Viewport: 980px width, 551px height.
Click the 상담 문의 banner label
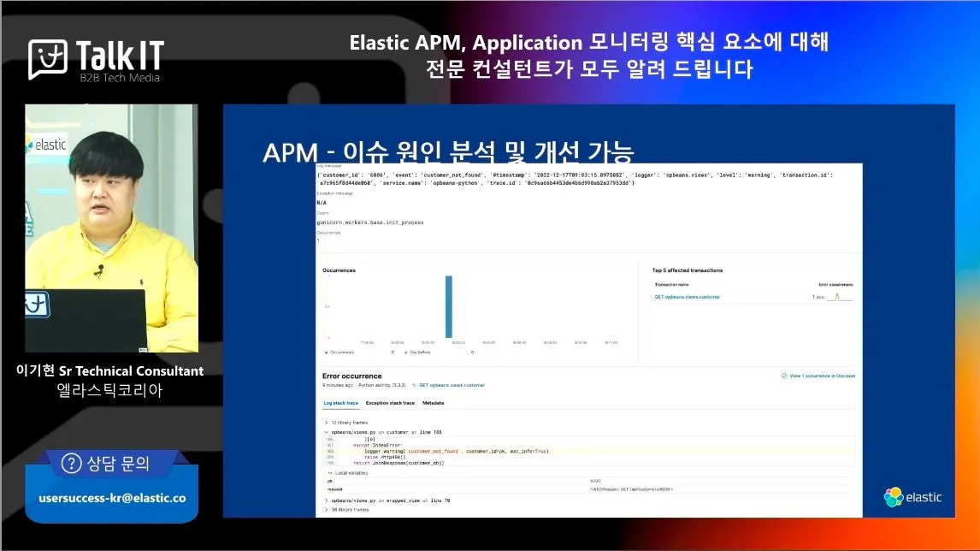point(118,464)
